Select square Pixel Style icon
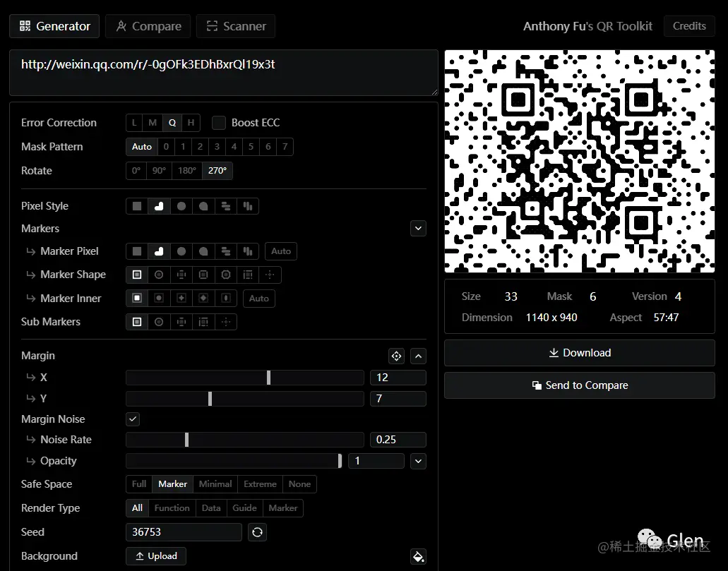 click(x=137, y=206)
